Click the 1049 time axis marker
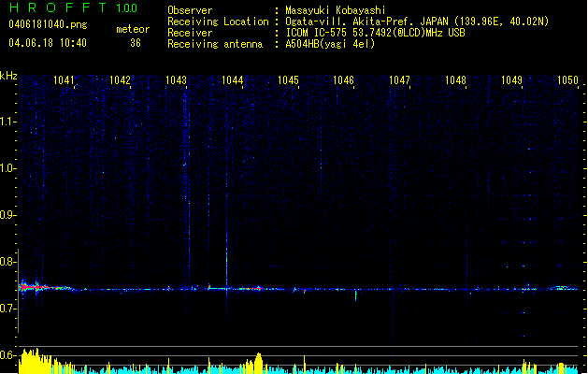The width and height of the screenshot is (588, 374). tap(511, 80)
